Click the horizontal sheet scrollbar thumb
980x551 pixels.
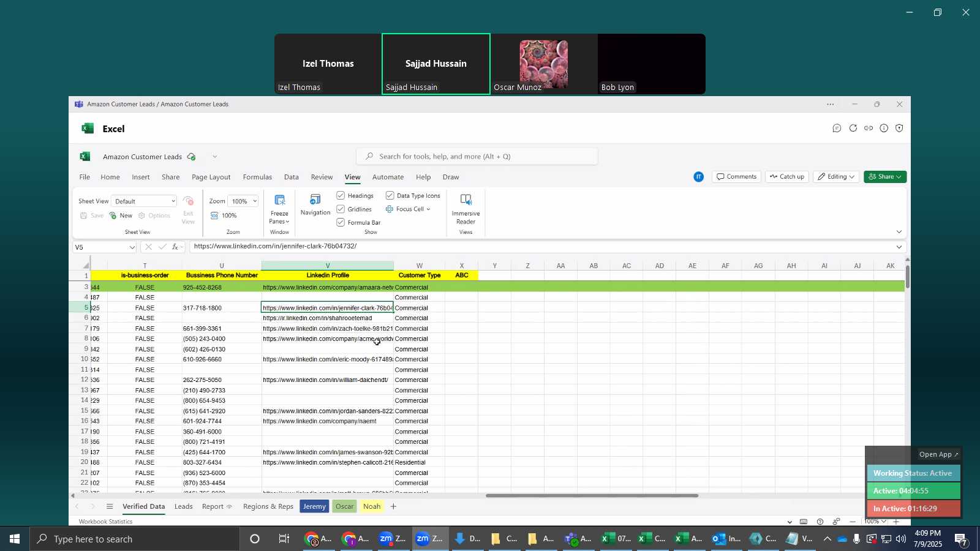coord(592,496)
